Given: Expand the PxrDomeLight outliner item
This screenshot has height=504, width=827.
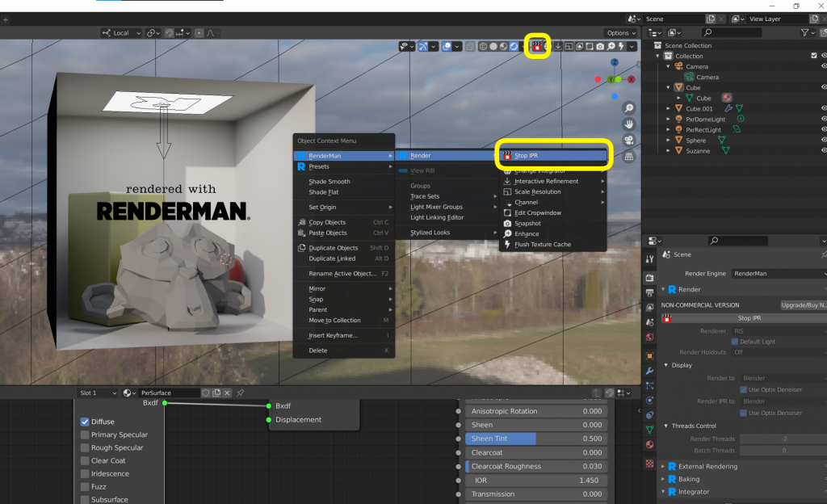Looking at the screenshot, I should point(668,120).
